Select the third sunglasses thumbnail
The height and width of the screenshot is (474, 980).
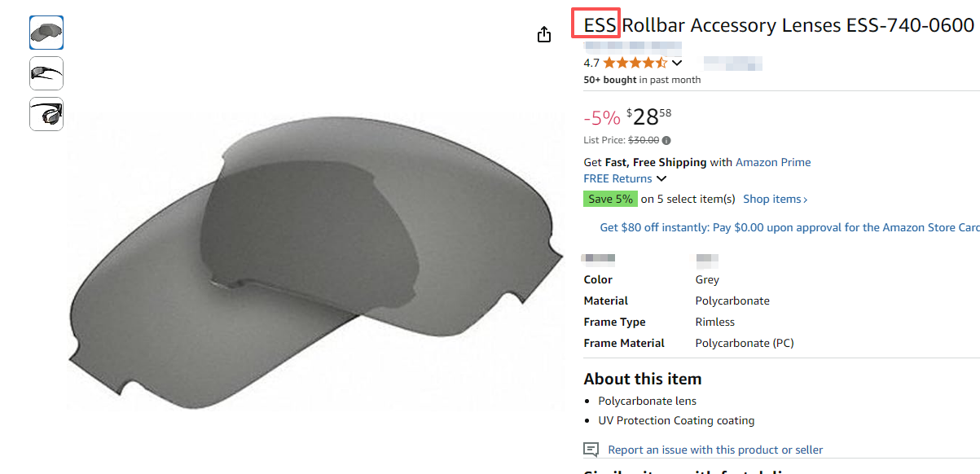coord(46,114)
